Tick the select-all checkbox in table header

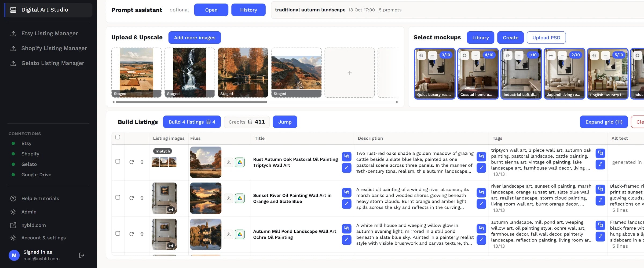pyautogui.click(x=118, y=137)
